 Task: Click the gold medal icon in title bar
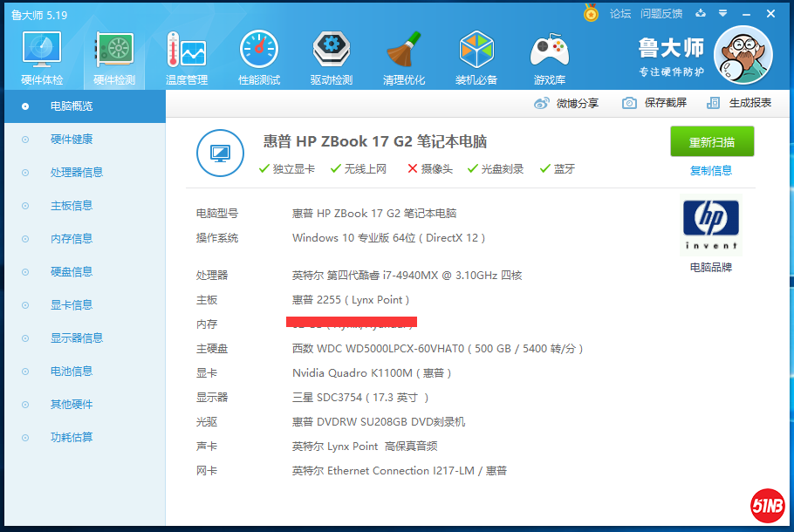point(592,14)
